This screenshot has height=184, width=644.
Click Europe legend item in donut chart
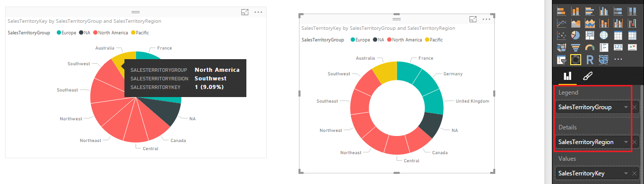360,39
